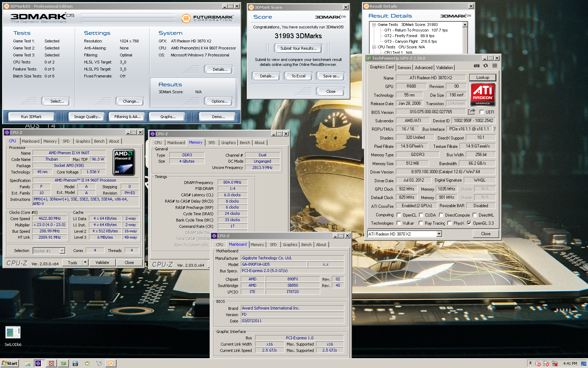Toggle the Vulkan checkbox
This screenshot has height=368, width=588.
[x=399, y=223]
